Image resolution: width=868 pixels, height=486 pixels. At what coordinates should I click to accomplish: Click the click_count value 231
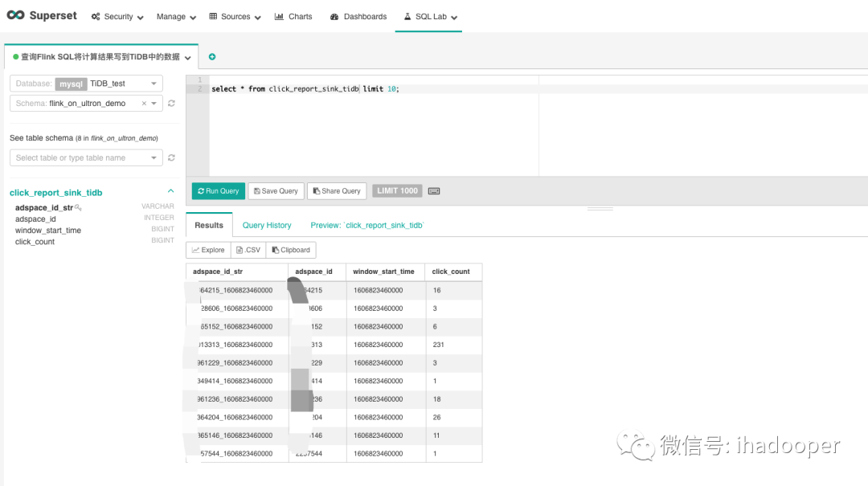click(x=439, y=345)
